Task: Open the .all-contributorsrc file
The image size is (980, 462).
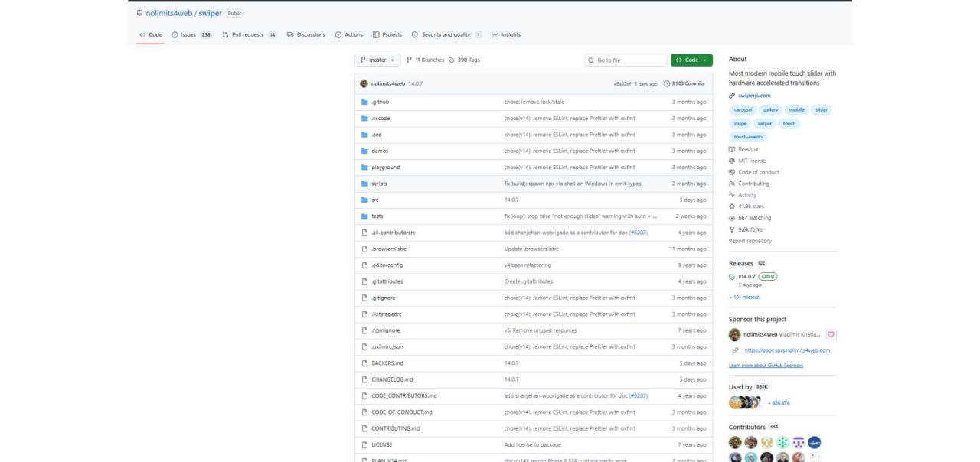Action: [393, 233]
